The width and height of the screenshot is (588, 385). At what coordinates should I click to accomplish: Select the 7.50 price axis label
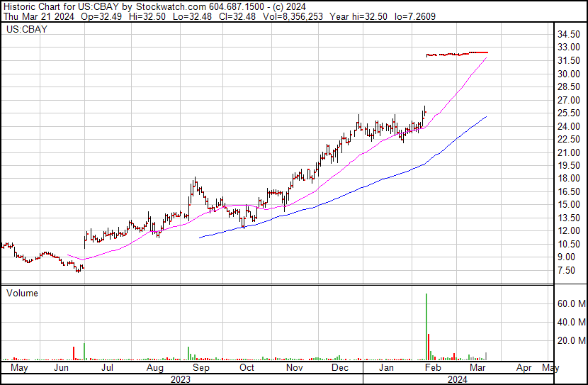pyautogui.click(x=566, y=270)
